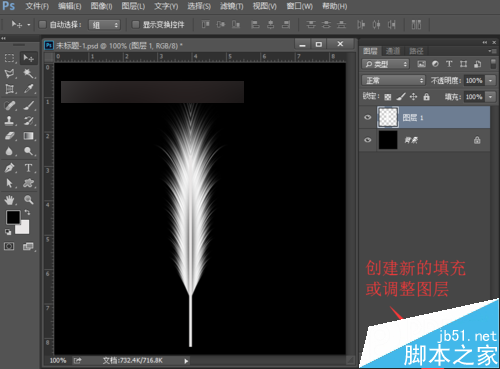Open the 文件(F) menu
Image resolution: width=500 pixels, height=369 pixels.
click(37, 6)
